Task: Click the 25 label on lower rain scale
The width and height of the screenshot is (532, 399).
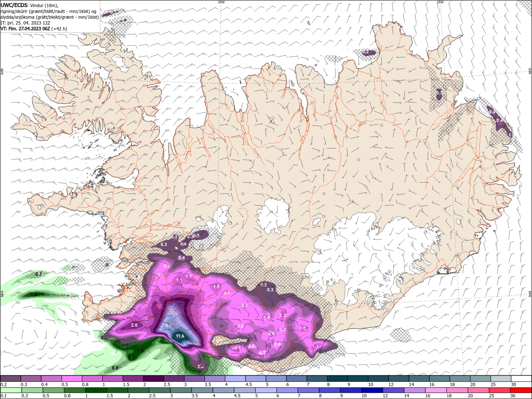Action: [x=492, y=396]
